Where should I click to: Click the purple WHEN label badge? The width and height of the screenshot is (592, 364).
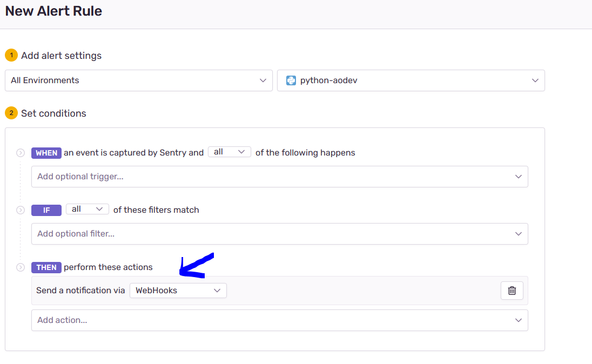click(46, 153)
